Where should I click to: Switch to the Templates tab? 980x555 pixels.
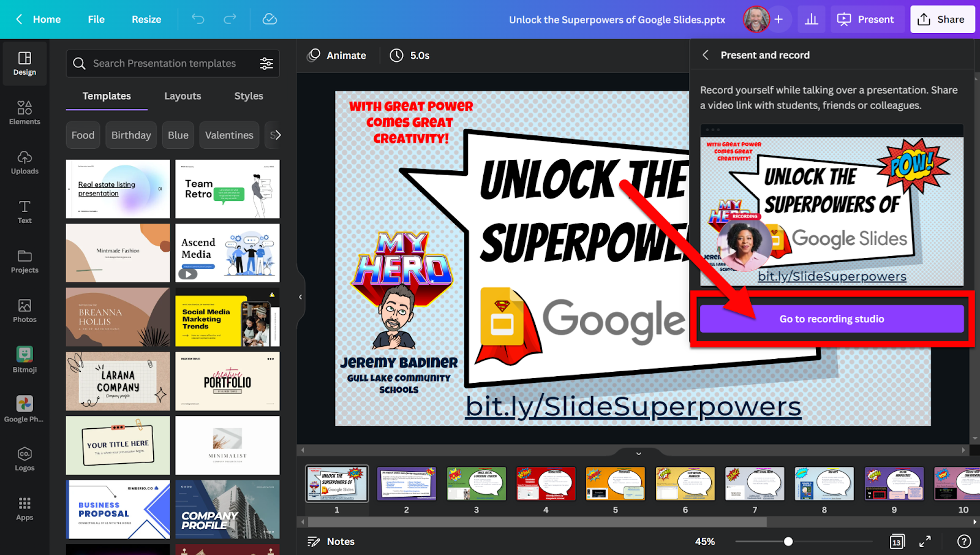point(107,96)
